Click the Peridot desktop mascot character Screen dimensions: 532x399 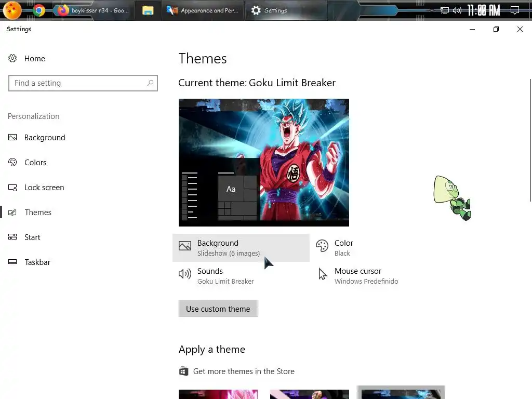pyautogui.click(x=453, y=198)
